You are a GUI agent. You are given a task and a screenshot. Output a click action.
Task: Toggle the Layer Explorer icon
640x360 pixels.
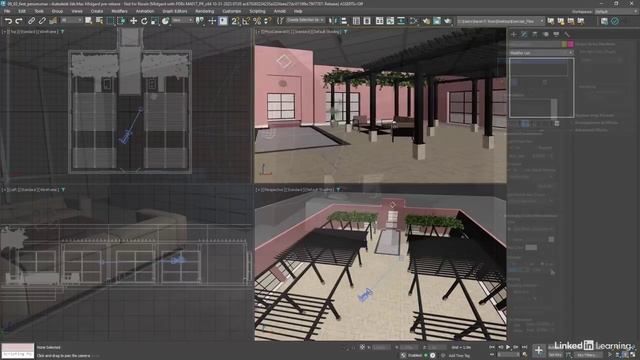367,20
